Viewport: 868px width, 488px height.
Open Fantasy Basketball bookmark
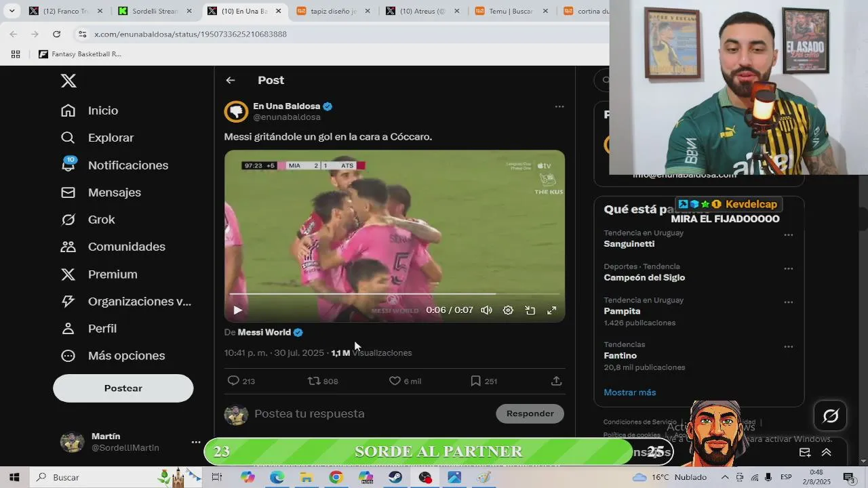[80, 54]
